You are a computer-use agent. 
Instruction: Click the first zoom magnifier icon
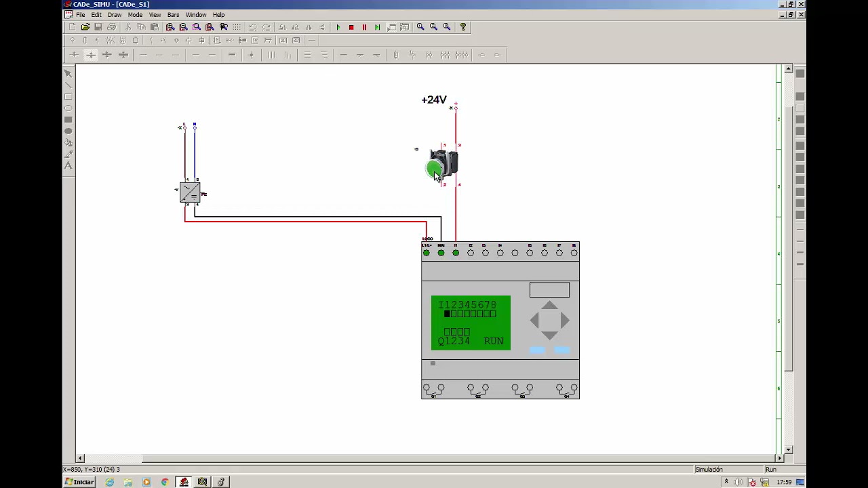pyautogui.click(x=420, y=27)
